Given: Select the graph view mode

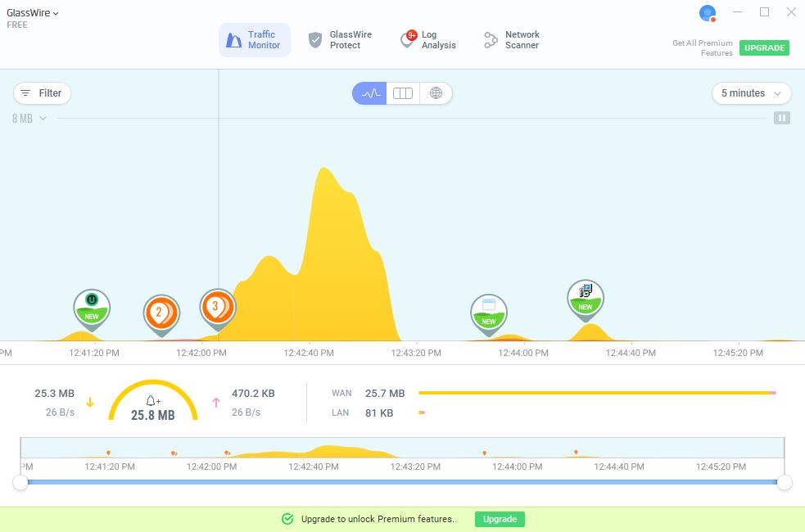Looking at the screenshot, I should (x=369, y=93).
